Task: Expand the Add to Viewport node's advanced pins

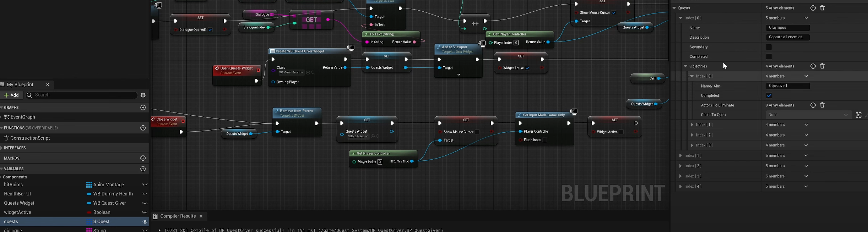Action: click(x=459, y=75)
